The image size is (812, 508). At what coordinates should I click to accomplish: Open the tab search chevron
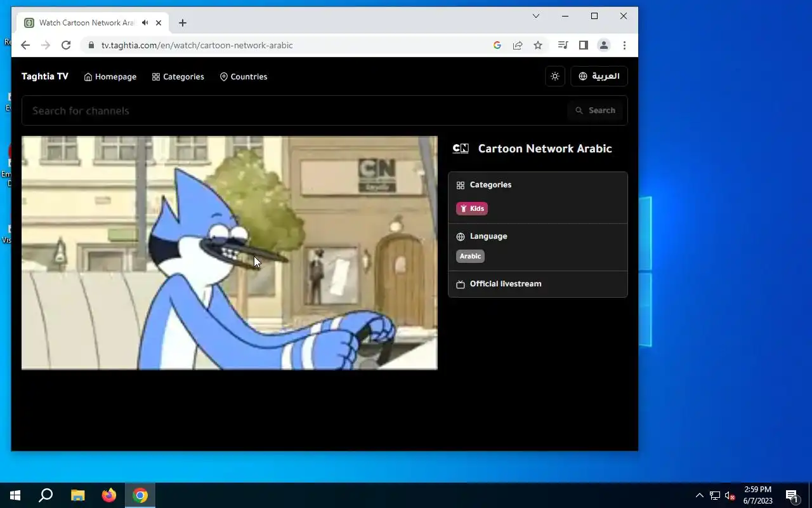coord(536,16)
